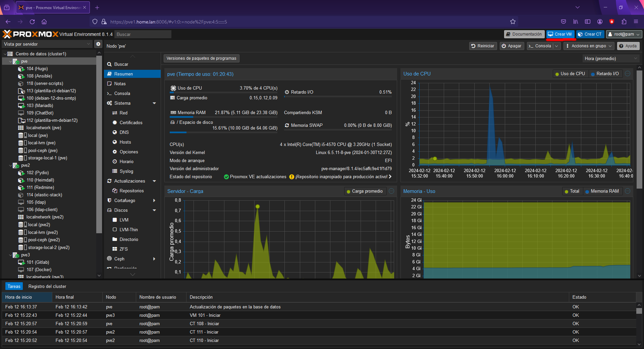Sort by Hora de inicio column

click(27, 297)
